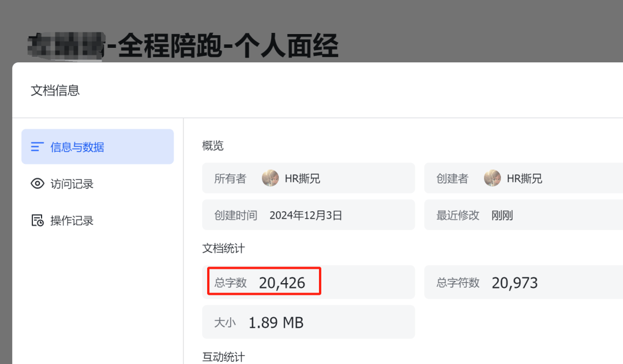The image size is (623, 364).
Task: Select the 信息与数据 tab
Action: tap(97, 147)
